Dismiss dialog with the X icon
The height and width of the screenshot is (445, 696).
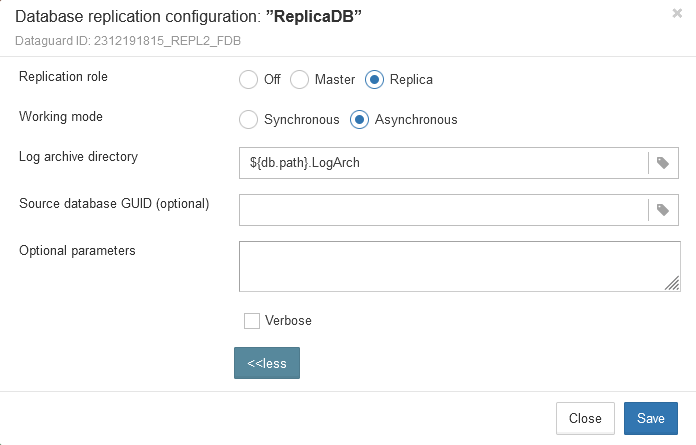(x=677, y=14)
